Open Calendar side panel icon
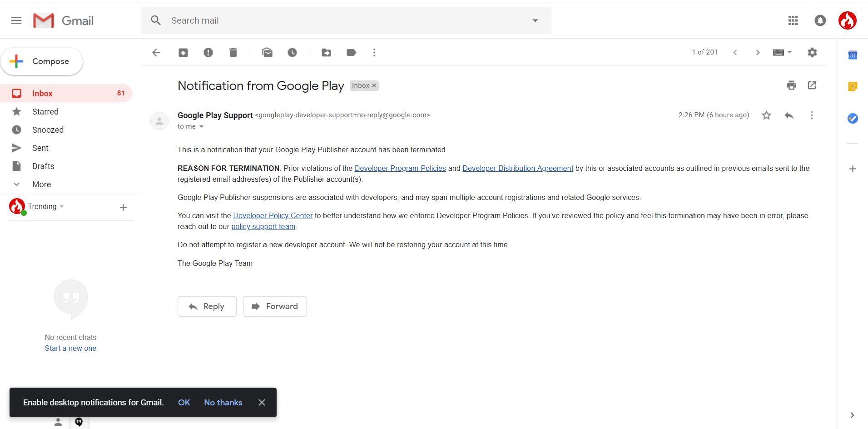 [x=853, y=55]
